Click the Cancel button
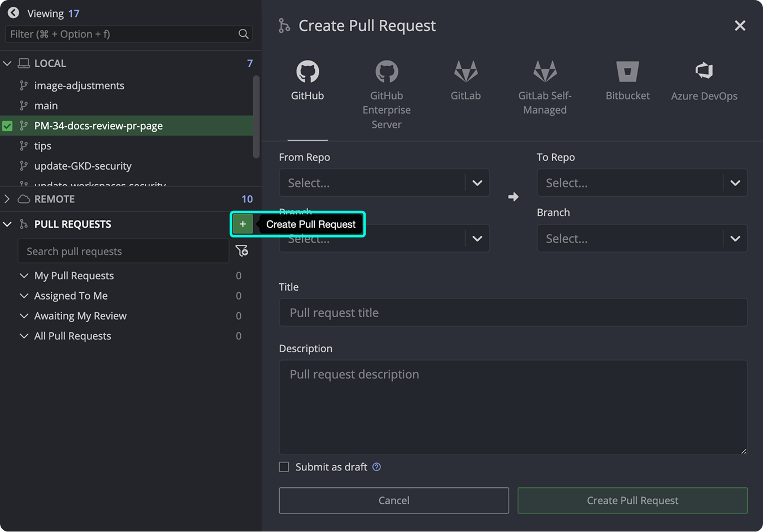 click(x=393, y=500)
